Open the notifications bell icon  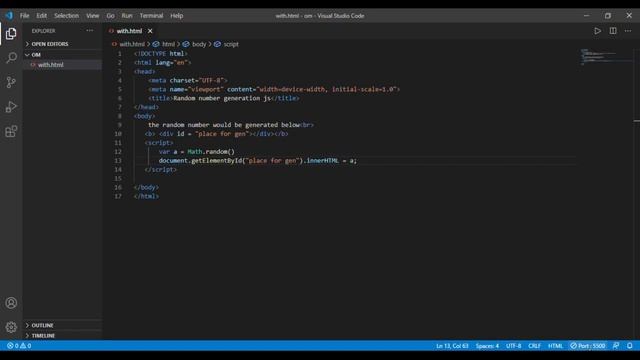[630, 346]
